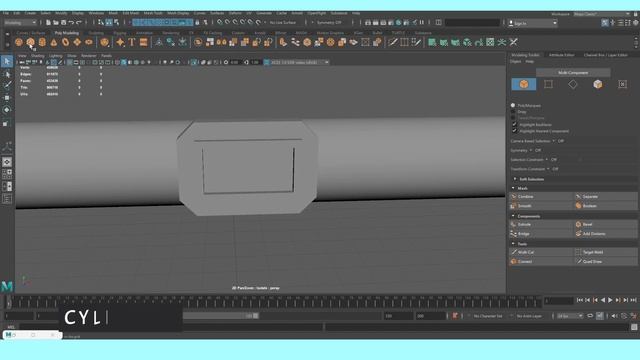Open the Sign In dropdown
The height and width of the screenshot is (360, 640).
[x=533, y=23]
